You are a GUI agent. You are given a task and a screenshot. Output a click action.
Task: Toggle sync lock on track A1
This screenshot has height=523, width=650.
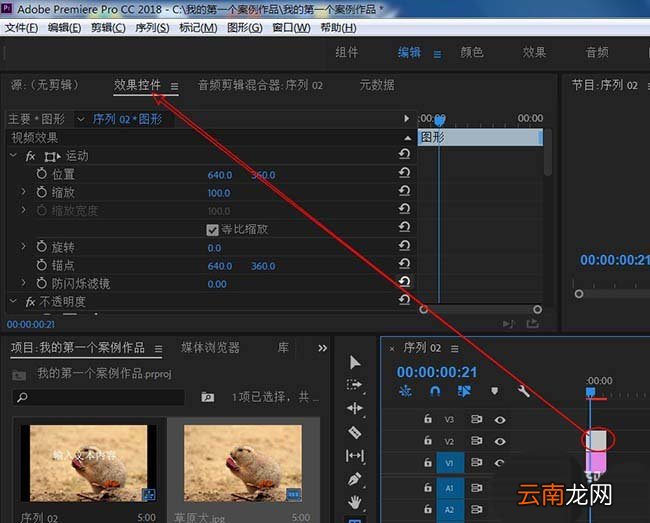(476, 488)
